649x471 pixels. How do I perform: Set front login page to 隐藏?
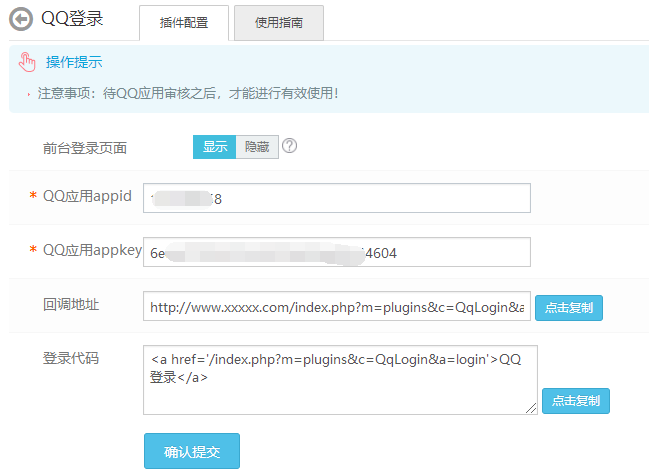(x=257, y=147)
